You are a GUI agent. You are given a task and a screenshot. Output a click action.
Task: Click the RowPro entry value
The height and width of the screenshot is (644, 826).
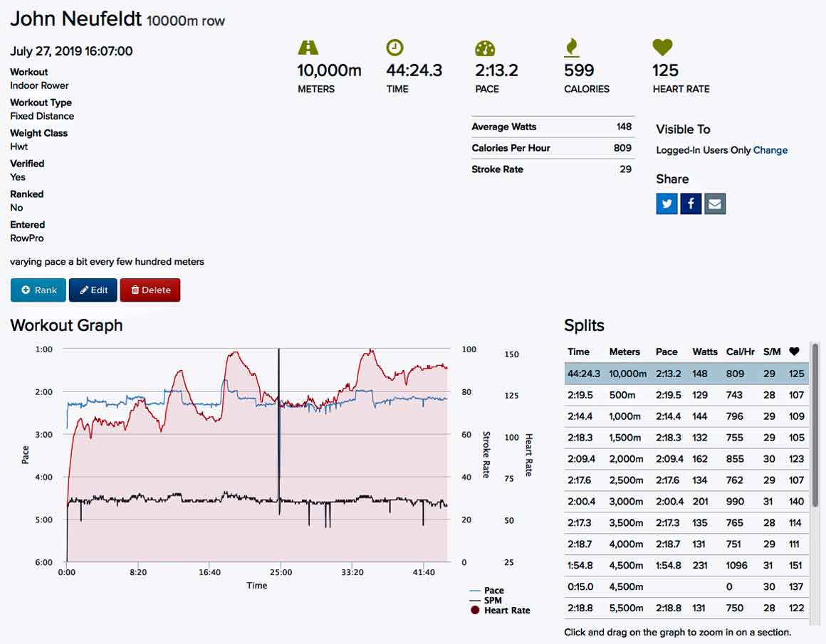27,238
